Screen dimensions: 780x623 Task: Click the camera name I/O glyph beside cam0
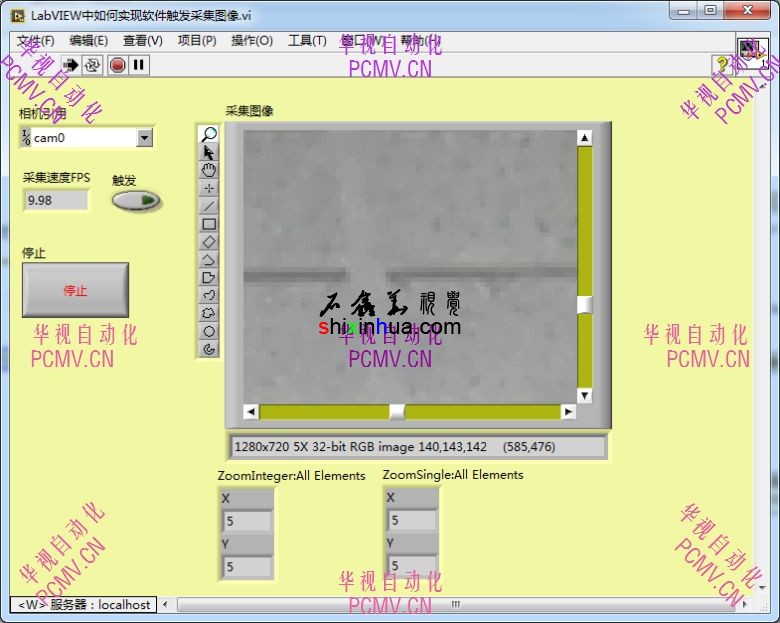(26, 137)
